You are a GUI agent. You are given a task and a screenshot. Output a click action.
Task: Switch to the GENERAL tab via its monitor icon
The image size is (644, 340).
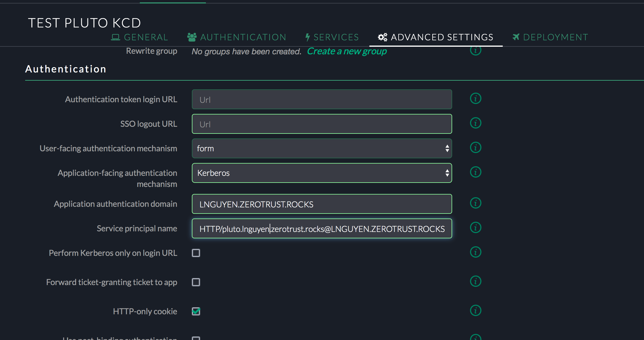pos(115,37)
